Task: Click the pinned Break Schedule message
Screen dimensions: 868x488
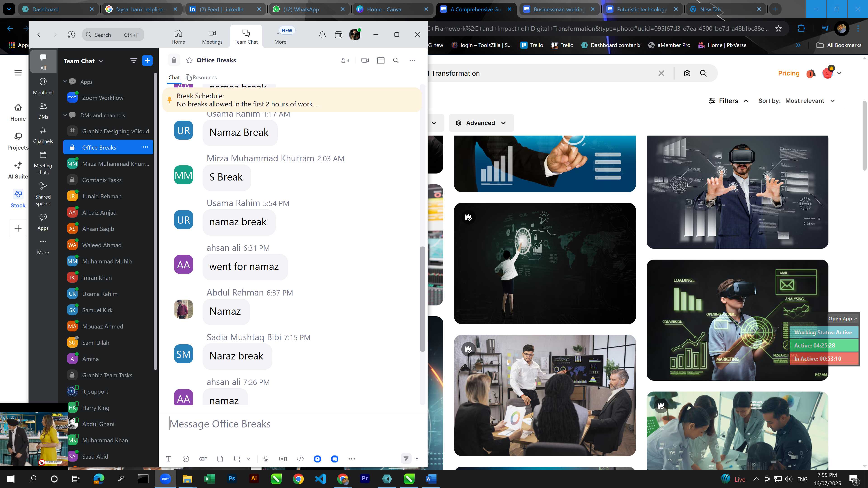Action: 292,100
